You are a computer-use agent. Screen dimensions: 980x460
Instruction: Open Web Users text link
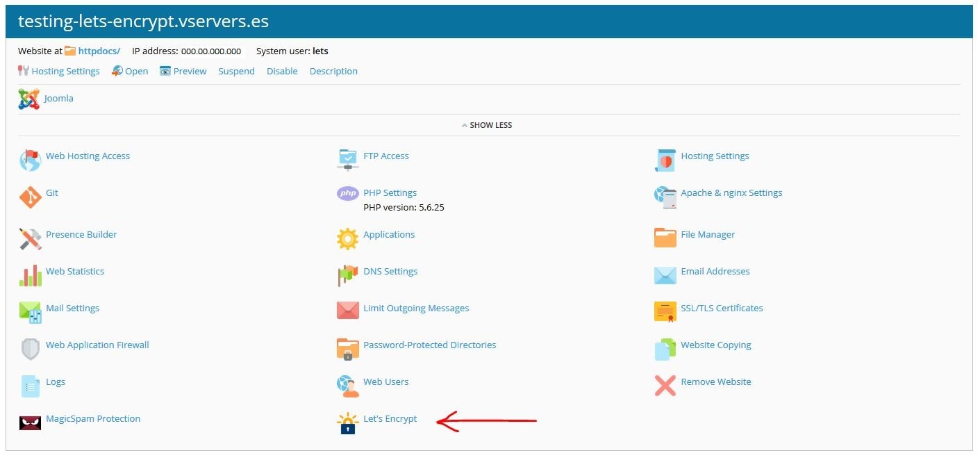386,381
